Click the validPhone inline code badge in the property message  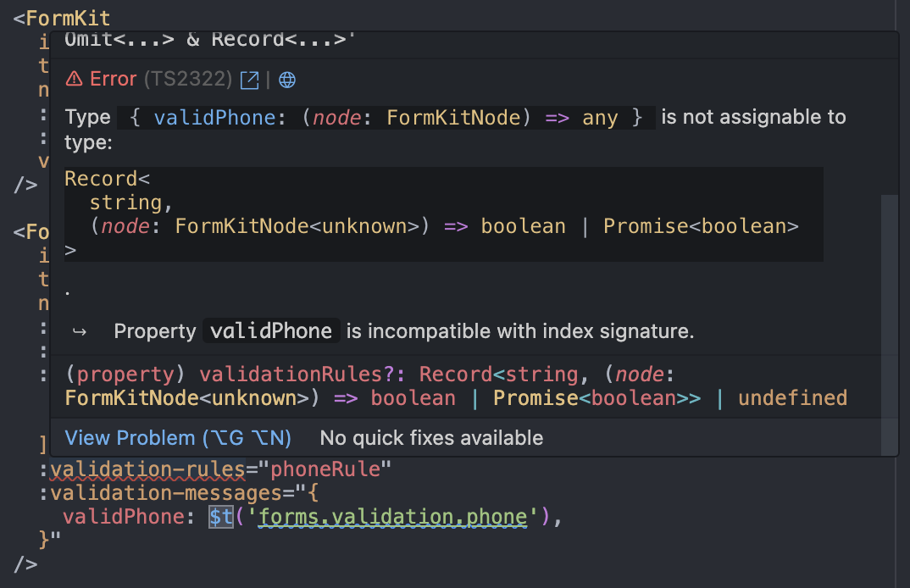(271, 331)
